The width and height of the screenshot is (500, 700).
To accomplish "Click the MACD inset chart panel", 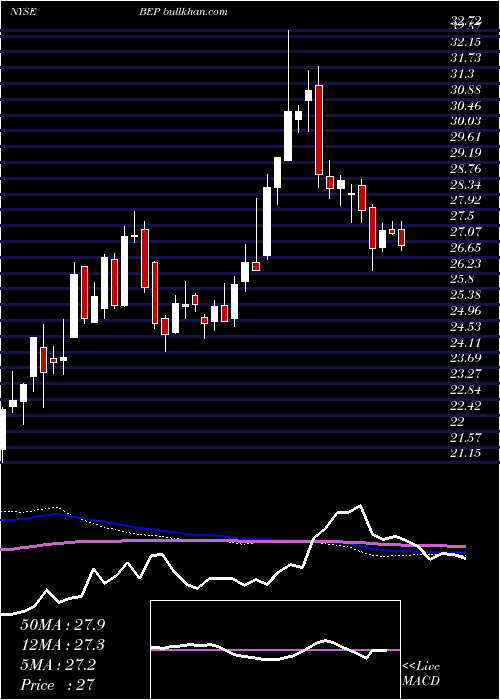I will click(x=275, y=650).
